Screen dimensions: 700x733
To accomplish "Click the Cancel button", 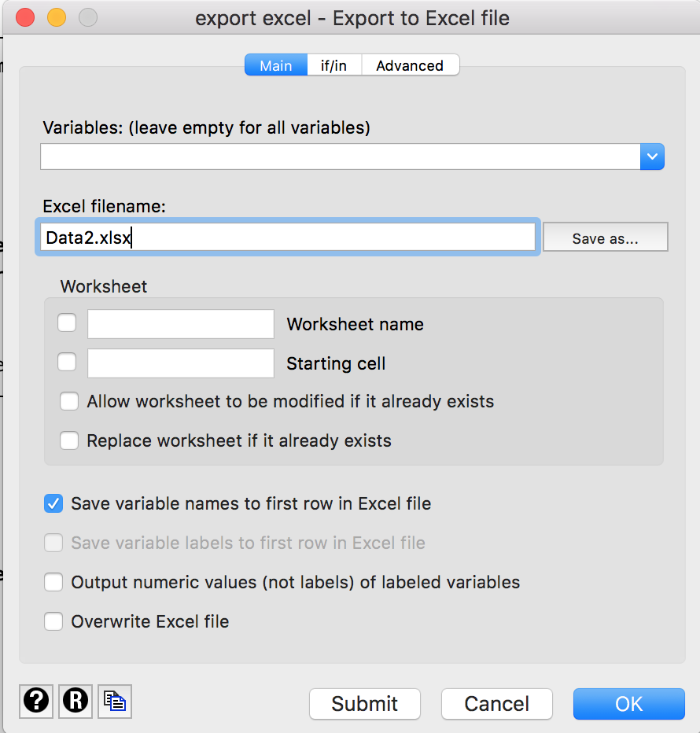I will tap(496, 704).
